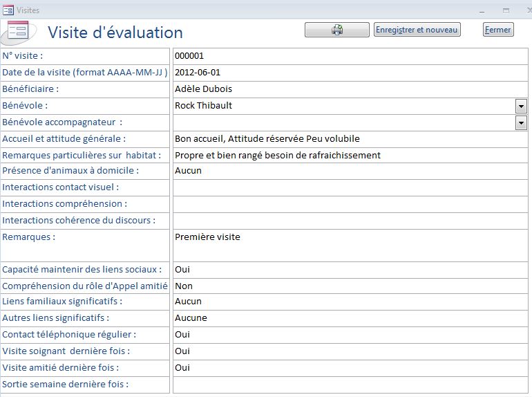Click the empty Sortie semaine dernière fois field
532x397 pixels.
[350, 385]
